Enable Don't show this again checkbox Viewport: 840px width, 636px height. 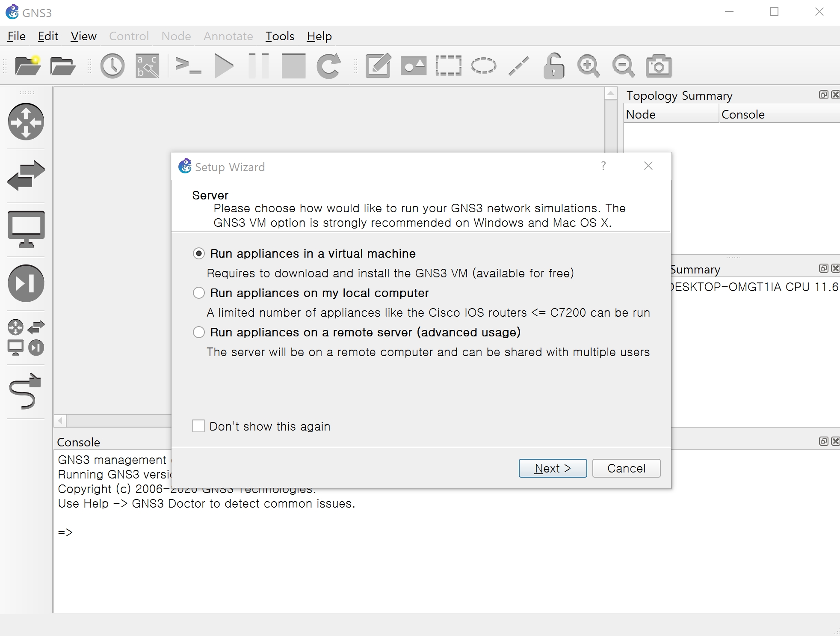click(x=198, y=426)
